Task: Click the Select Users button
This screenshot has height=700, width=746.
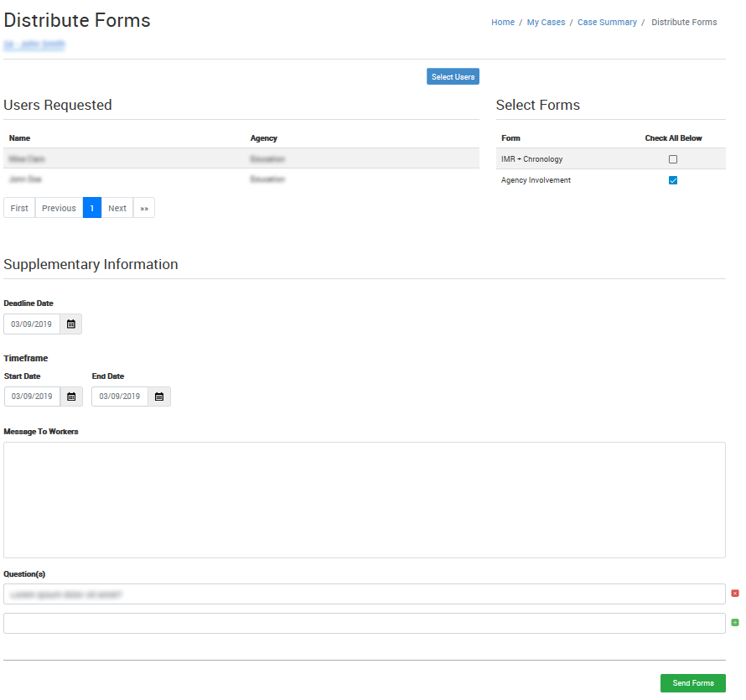Action: (453, 76)
